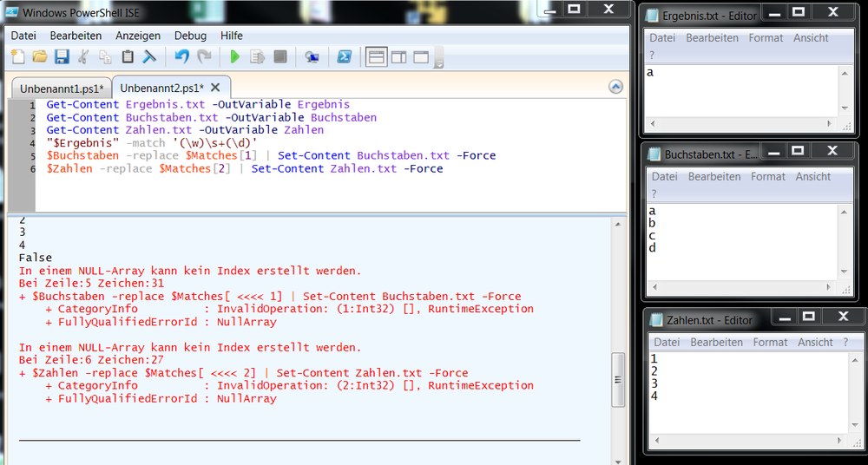This screenshot has height=465, width=868.
Task: Close the Unbenannt2.ps1 tab
Action: (x=215, y=88)
